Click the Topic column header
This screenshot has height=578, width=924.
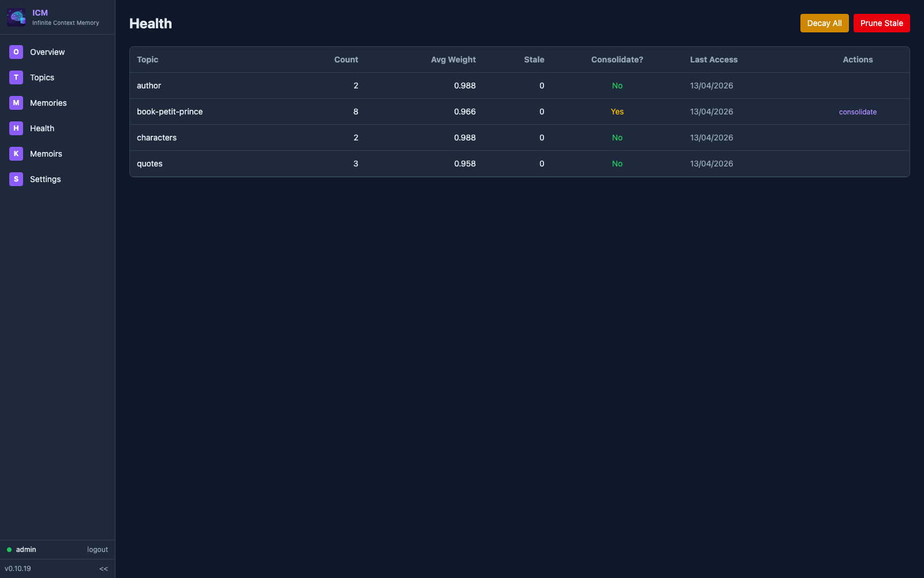click(147, 60)
